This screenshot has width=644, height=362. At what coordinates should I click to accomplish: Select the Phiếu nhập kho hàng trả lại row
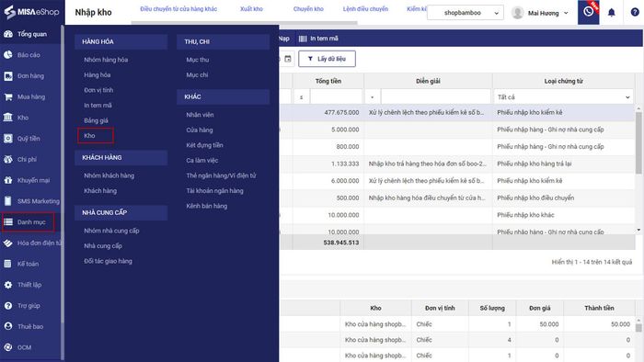click(457, 164)
